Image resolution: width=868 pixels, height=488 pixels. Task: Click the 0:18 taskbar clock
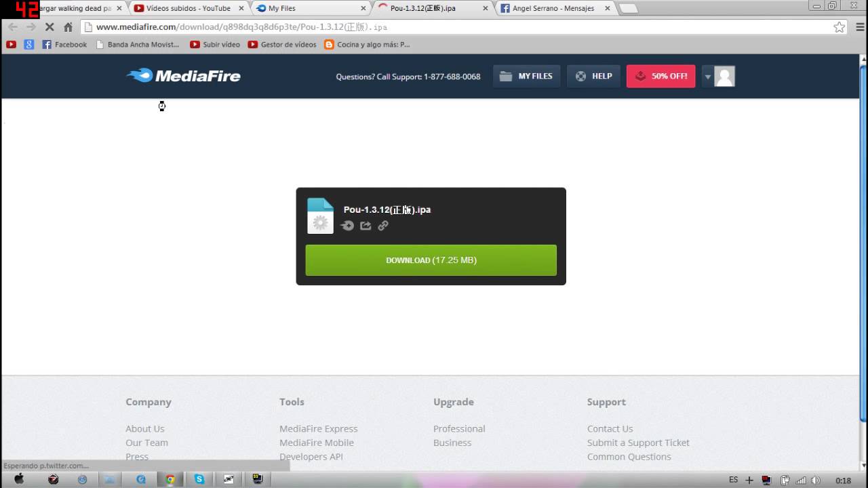844,481
